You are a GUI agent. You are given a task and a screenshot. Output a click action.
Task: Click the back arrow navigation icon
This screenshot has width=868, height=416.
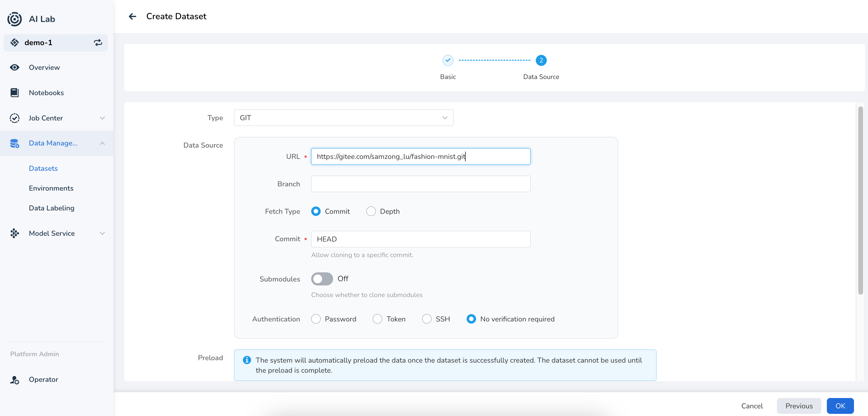point(131,16)
